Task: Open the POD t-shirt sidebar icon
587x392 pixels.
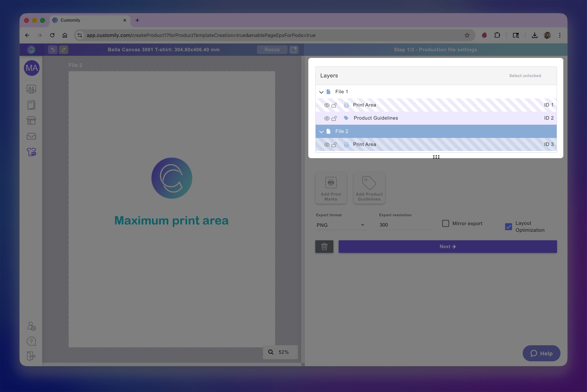Action: tap(32, 152)
